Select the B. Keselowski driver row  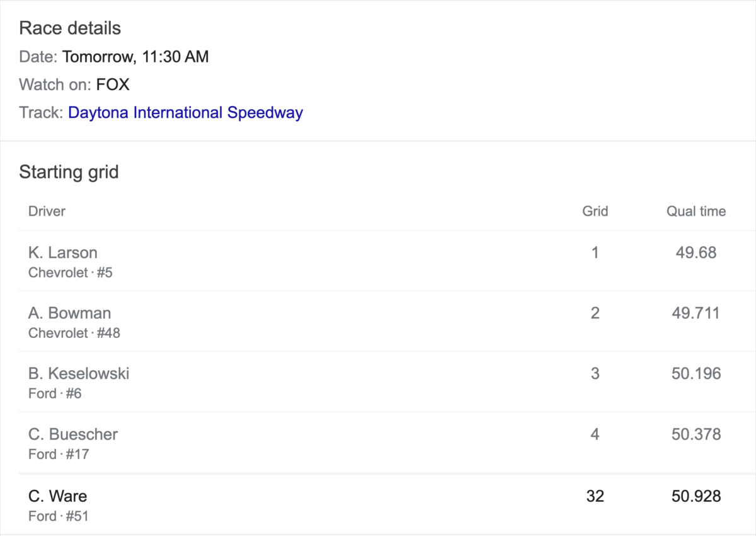point(387,382)
